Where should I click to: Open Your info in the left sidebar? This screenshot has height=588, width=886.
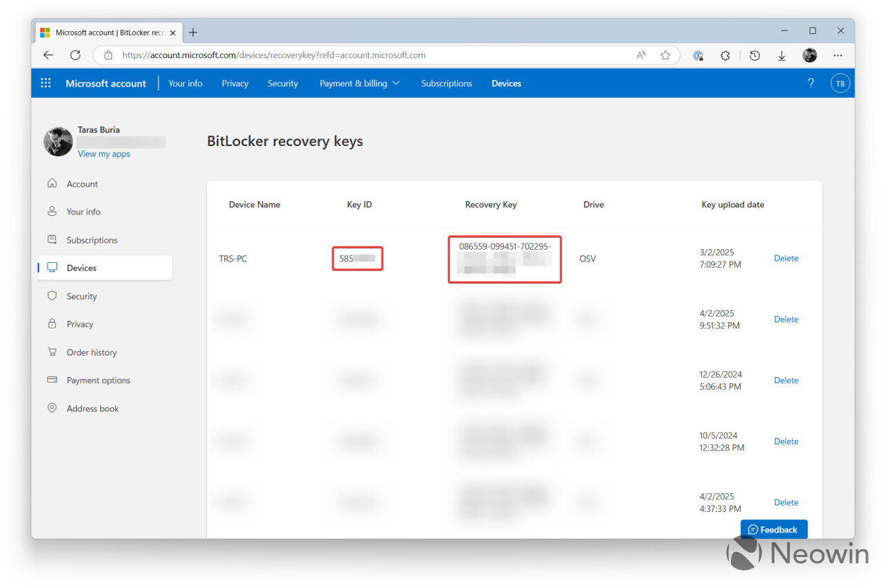click(105, 212)
